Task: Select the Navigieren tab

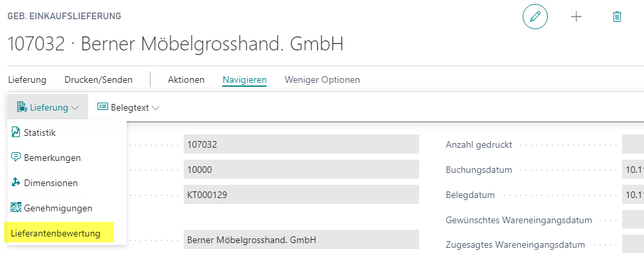Action: (245, 80)
